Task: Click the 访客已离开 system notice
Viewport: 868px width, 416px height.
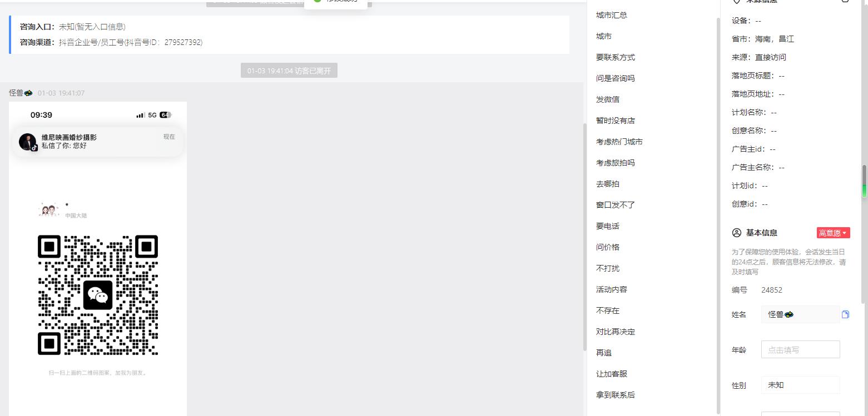Action: tap(289, 71)
